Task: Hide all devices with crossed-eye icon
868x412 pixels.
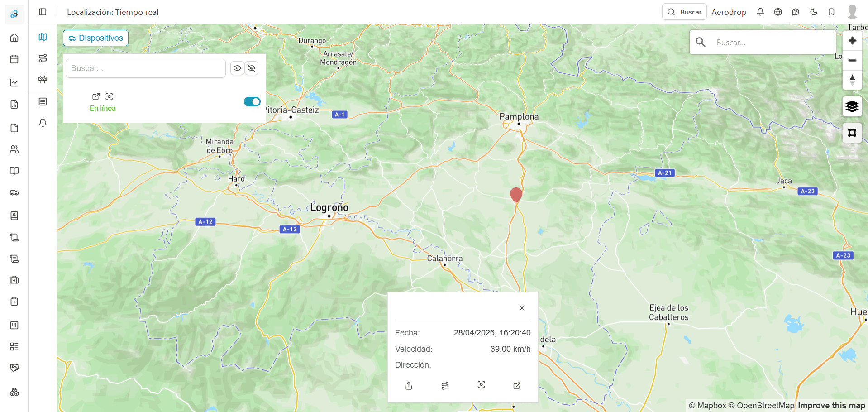Action: point(252,68)
